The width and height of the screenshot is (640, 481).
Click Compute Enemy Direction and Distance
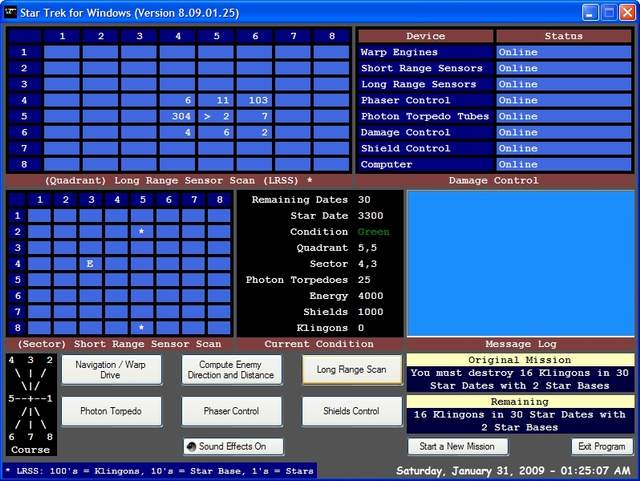(x=231, y=370)
